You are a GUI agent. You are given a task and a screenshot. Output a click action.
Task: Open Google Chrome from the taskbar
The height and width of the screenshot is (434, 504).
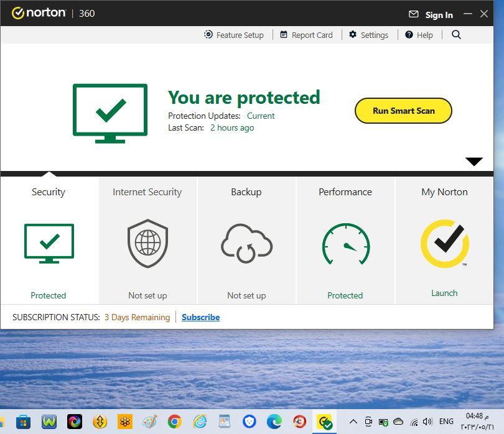click(175, 422)
